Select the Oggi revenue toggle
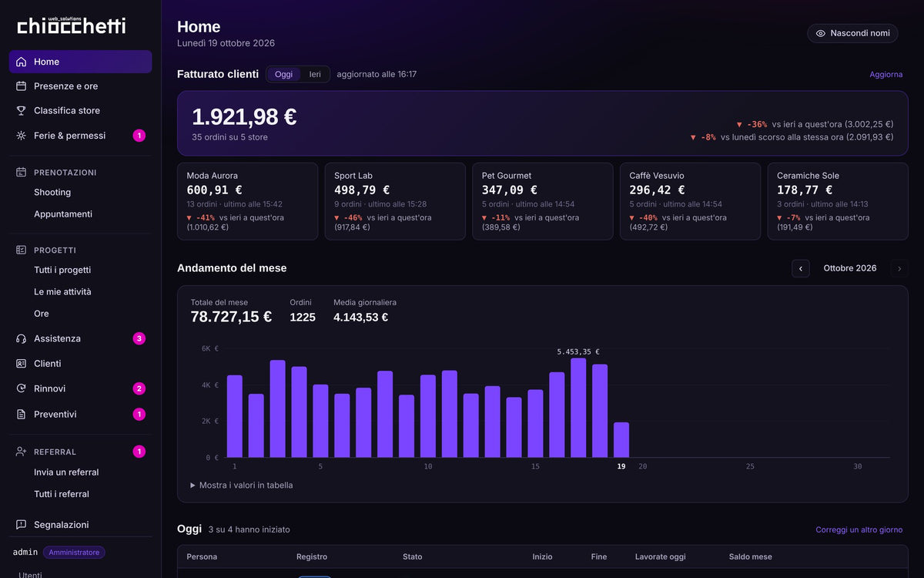The width and height of the screenshot is (924, 578). [x=283, y=74]
